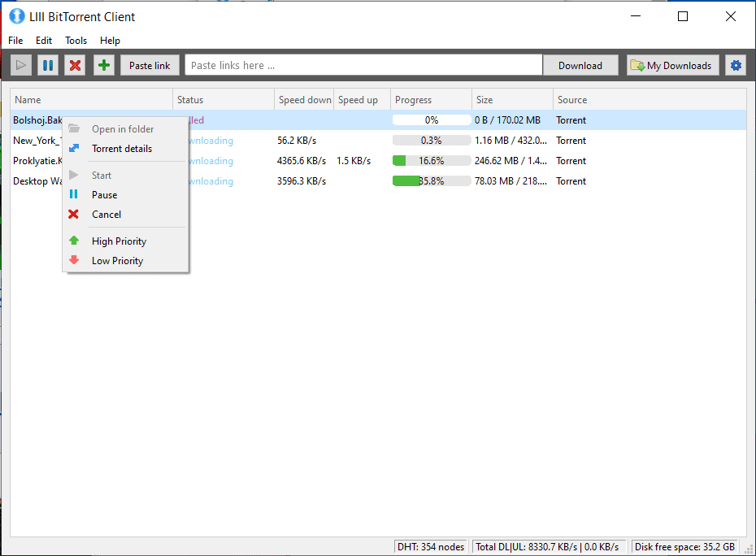This screenshot has height=556, width=756.
Task: Click the gray play icon beside Start
Action: click(x=74, y=175)
